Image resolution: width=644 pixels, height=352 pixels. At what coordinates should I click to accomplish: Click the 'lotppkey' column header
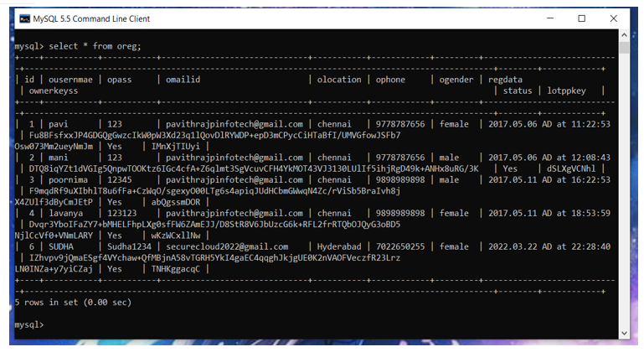566,91
